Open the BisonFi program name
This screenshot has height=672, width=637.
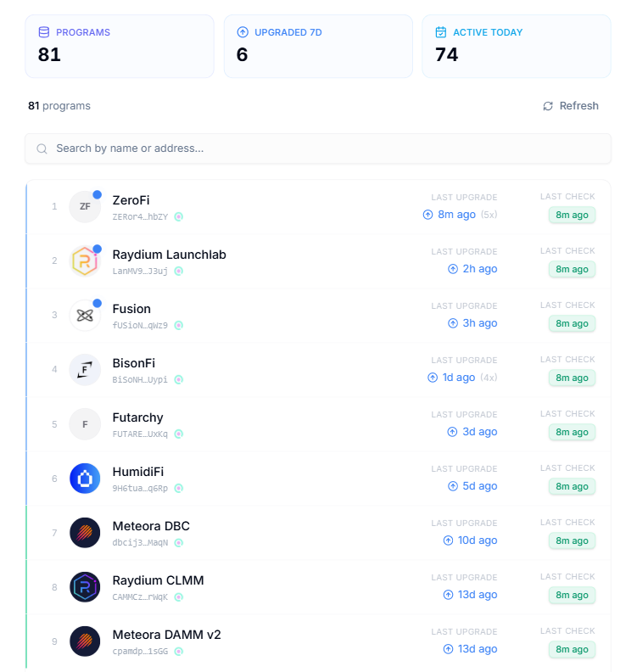134,363
